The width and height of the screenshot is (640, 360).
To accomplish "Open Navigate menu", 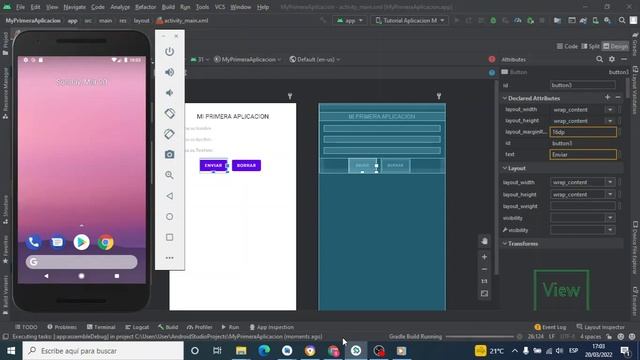I will coord(74,7).
